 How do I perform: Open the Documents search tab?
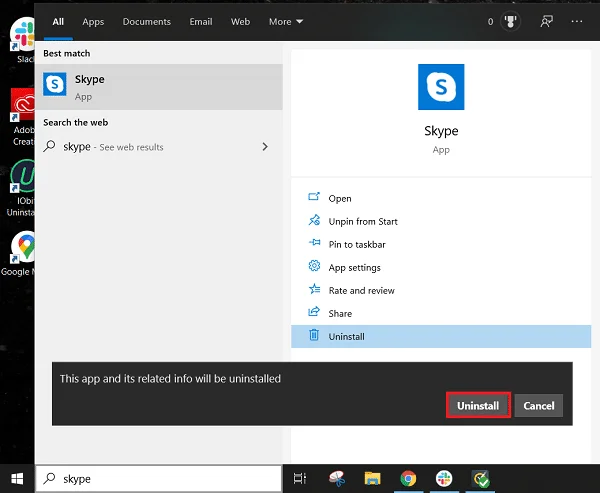click(147, 22)
